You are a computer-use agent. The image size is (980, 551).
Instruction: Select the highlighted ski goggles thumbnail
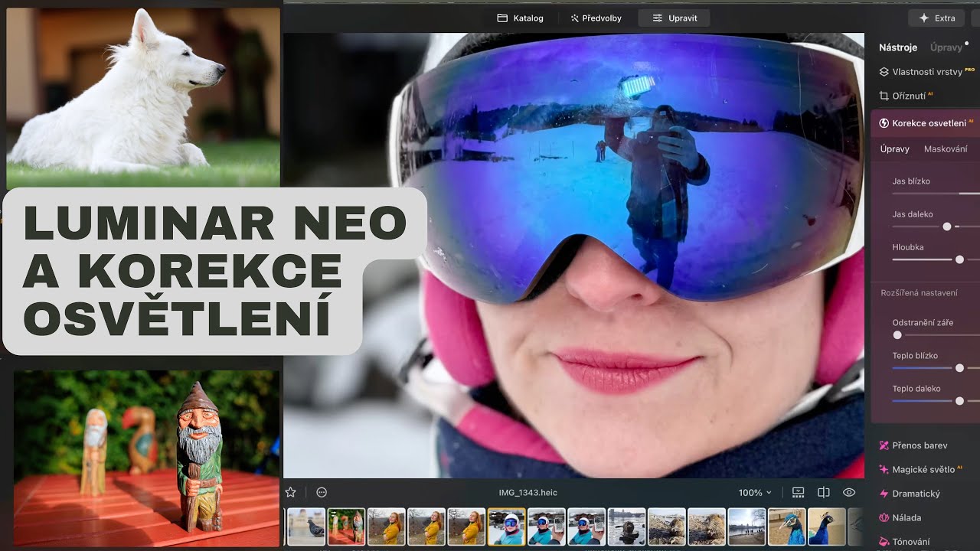point(506,527)
